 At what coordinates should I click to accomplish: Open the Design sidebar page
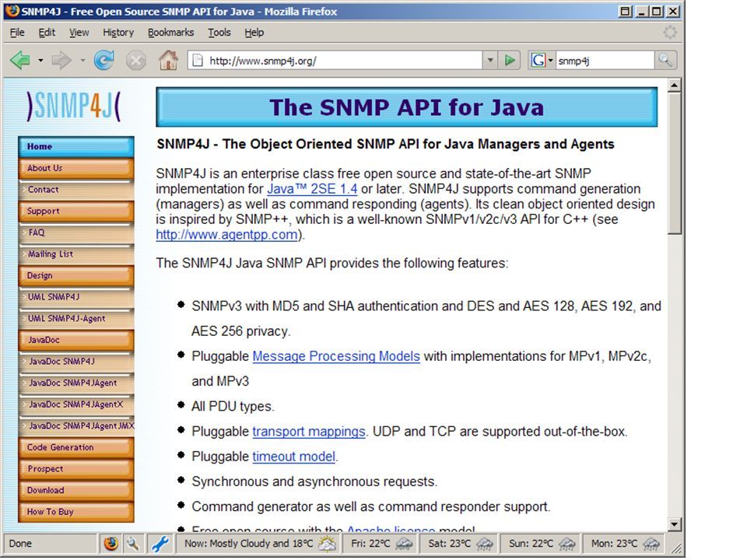[x=76, y=275]
